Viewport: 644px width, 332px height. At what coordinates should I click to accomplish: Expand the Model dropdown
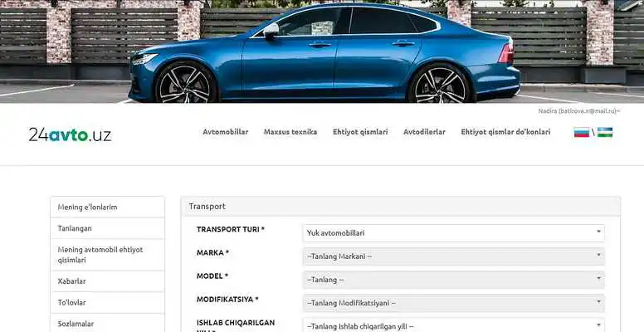click(x=452, y=280)
